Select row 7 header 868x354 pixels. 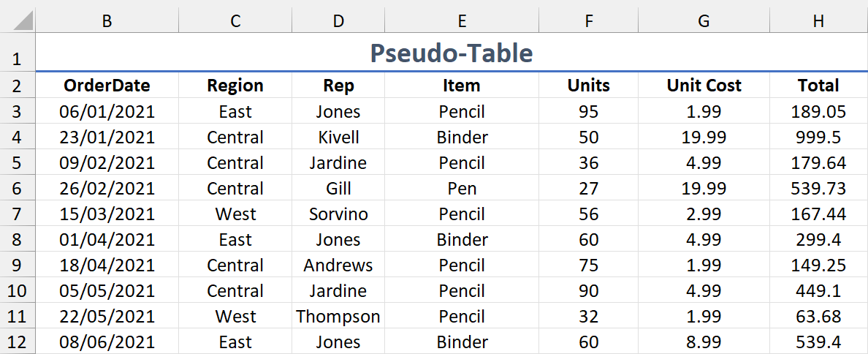click(x=18, y=214)
